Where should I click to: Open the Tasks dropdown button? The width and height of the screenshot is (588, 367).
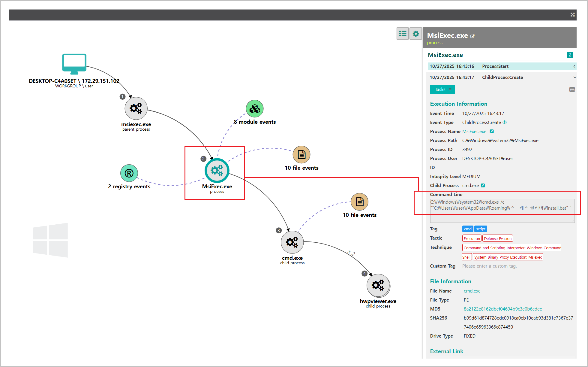(x=442, y=89)
